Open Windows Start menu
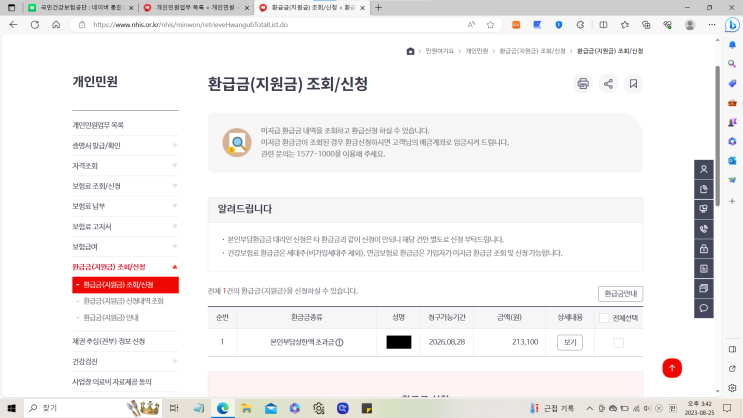 click(11, 408)
